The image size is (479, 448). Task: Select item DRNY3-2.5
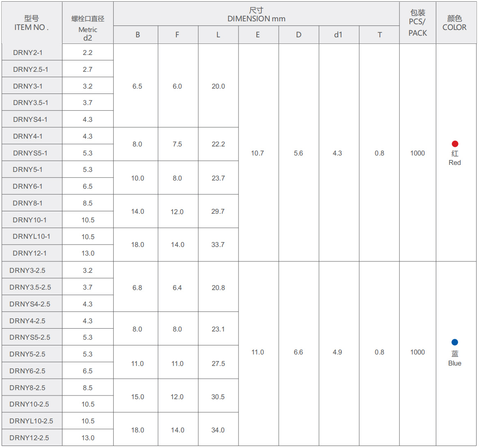point(27,271)
